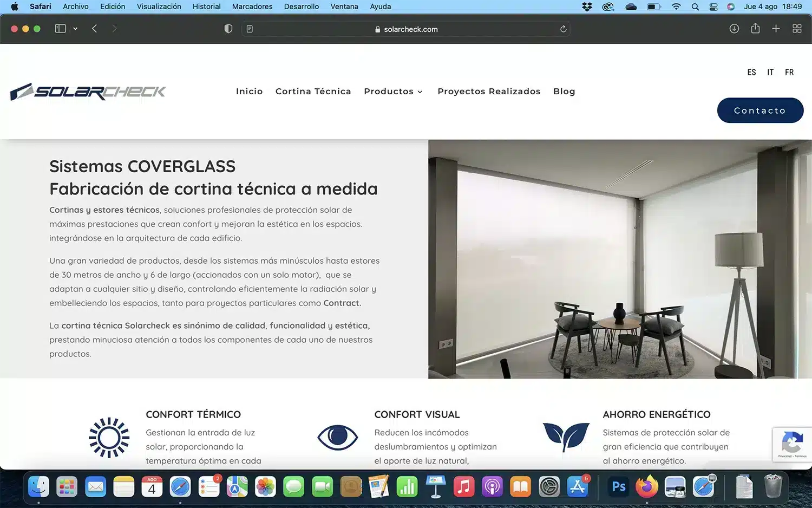
Task: Go back with the back arrow
Action: [94, 29]
